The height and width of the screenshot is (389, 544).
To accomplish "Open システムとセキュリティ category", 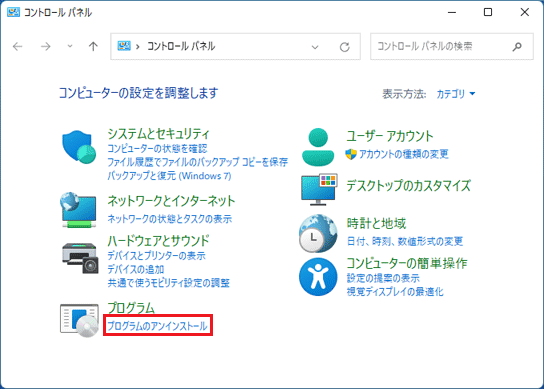I will tap(158, 134).
